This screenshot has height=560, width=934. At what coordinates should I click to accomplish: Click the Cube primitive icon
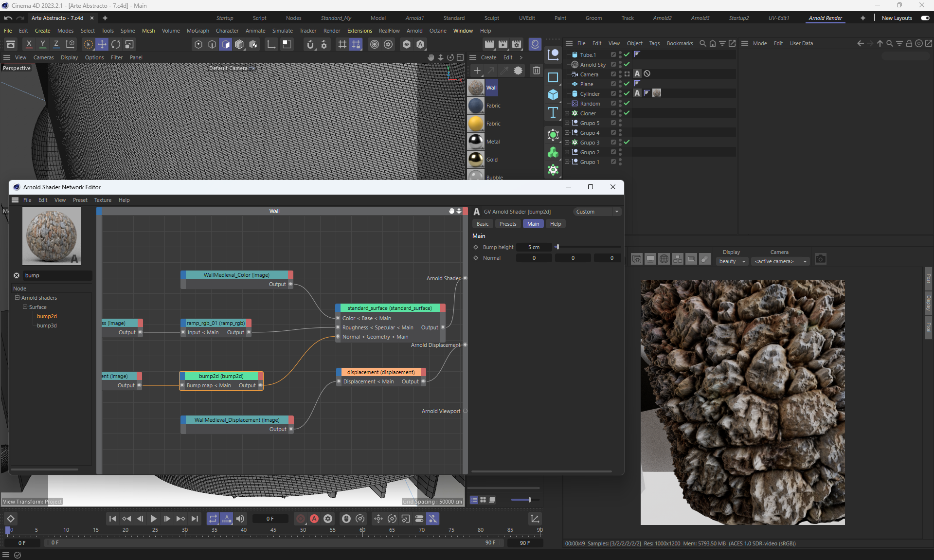[x=553, y=95]
